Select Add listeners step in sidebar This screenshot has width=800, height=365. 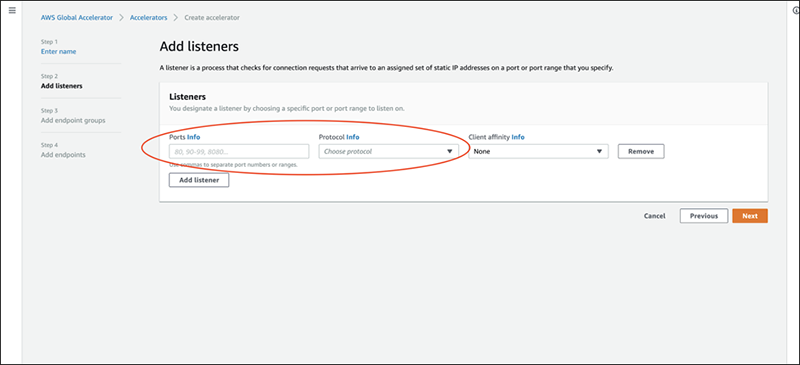coord(61,86)
